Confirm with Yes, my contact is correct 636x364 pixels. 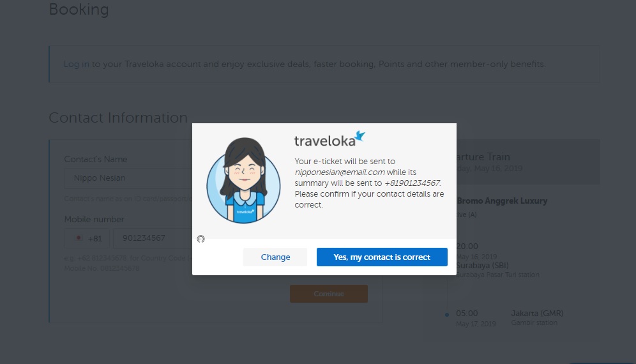click(x=382, y=257)
